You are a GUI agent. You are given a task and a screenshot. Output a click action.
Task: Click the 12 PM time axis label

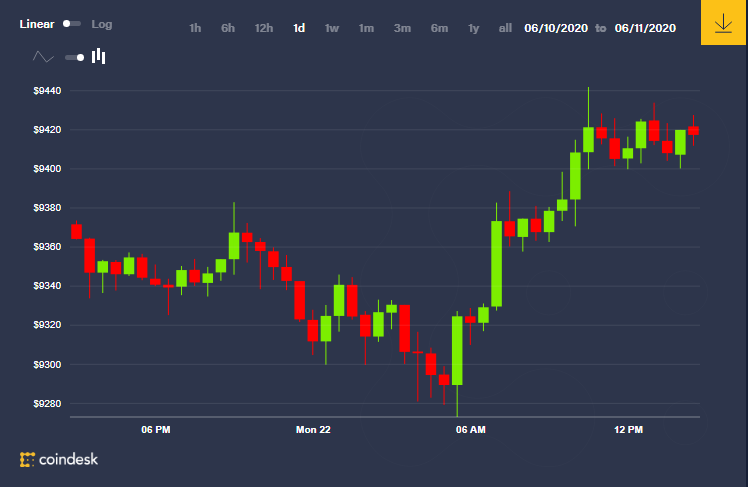click(x=628, y=430)
